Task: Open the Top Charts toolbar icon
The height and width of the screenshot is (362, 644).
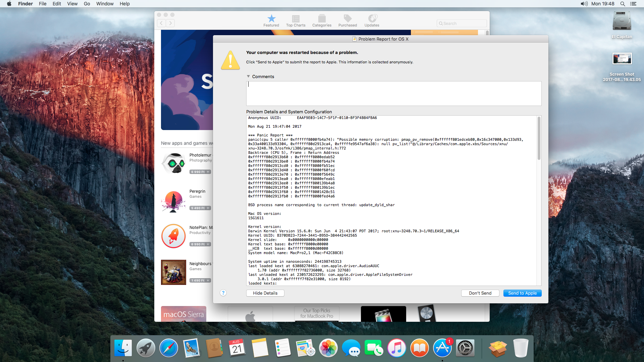Action: coord(296,20)
